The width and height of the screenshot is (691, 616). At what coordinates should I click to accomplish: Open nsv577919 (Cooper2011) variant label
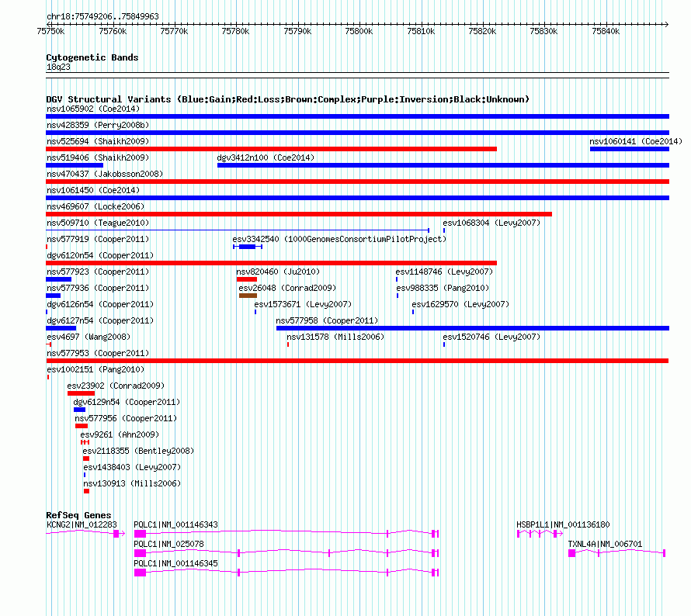tap(98, 239)
